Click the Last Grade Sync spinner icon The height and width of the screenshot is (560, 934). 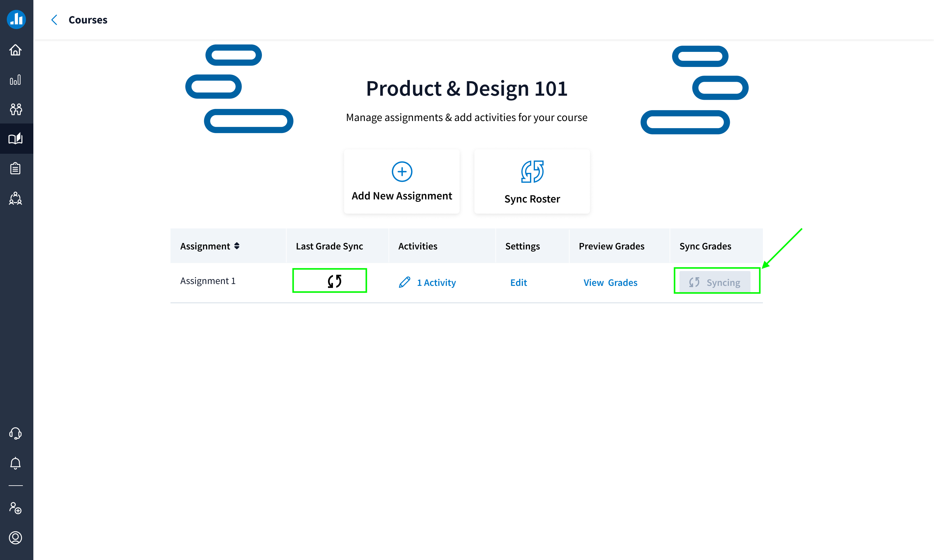click(334, 281)
